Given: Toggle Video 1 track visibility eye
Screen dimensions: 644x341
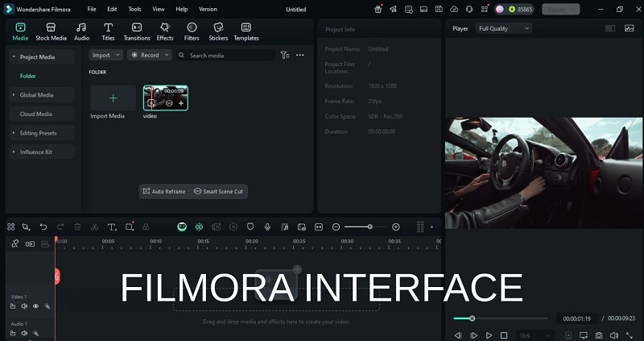Looking at the screenshot, I should click(x=35, y=306).
